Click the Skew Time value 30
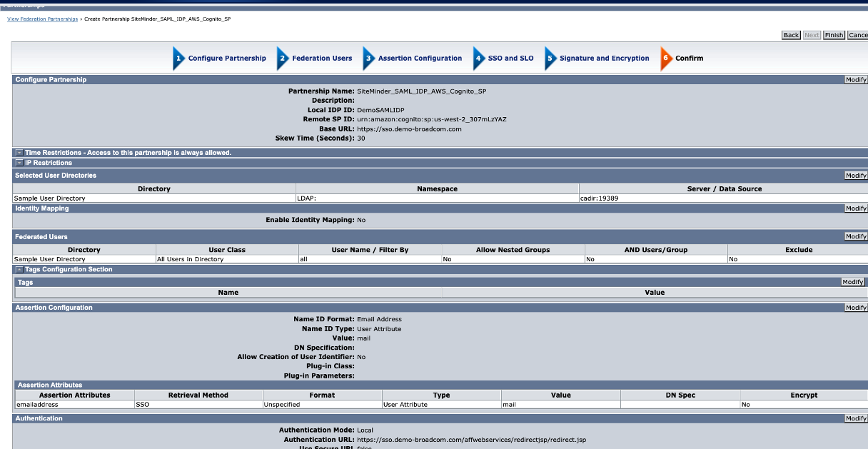The height and width of the screenshot is (449, 868). pos(361,138)
